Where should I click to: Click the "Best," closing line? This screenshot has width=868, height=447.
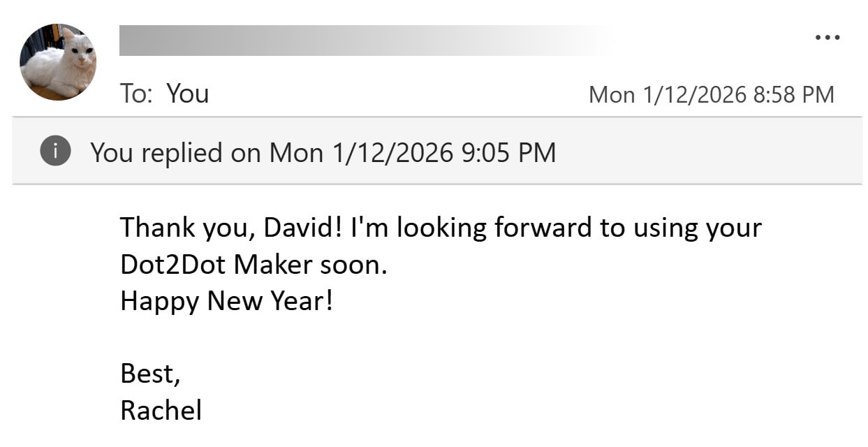(150, 374)
